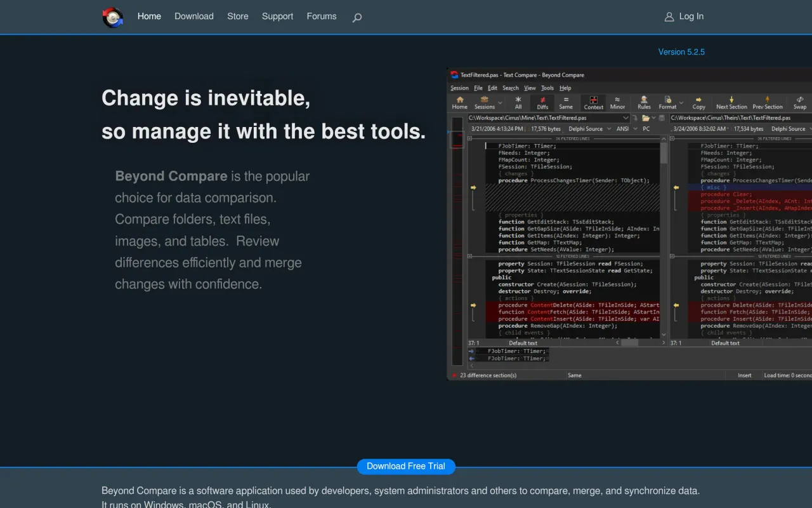Click the save disk icon for left file
Image resolution: width=812 pixels, height=508 pixels.
tap(662, 118)
